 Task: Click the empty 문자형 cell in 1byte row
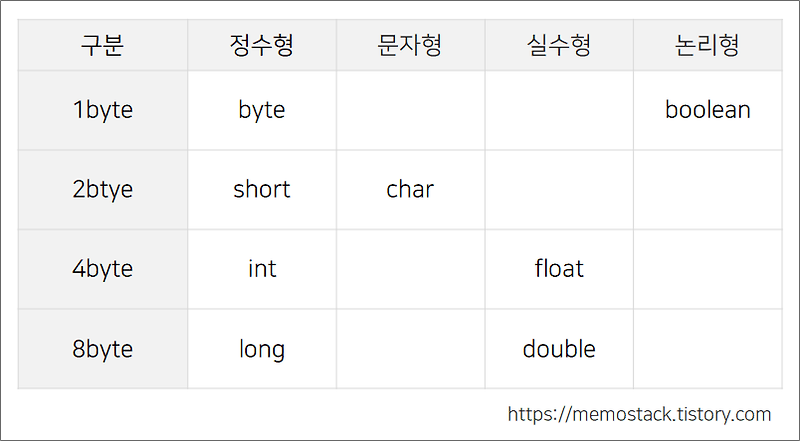point(410,110)
